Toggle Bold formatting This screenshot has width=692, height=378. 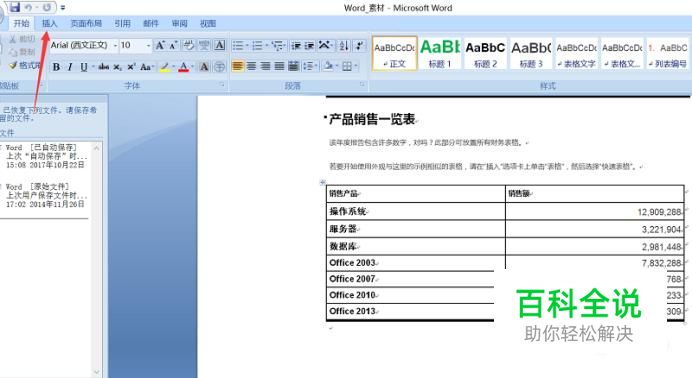click(x=56, y=67)
